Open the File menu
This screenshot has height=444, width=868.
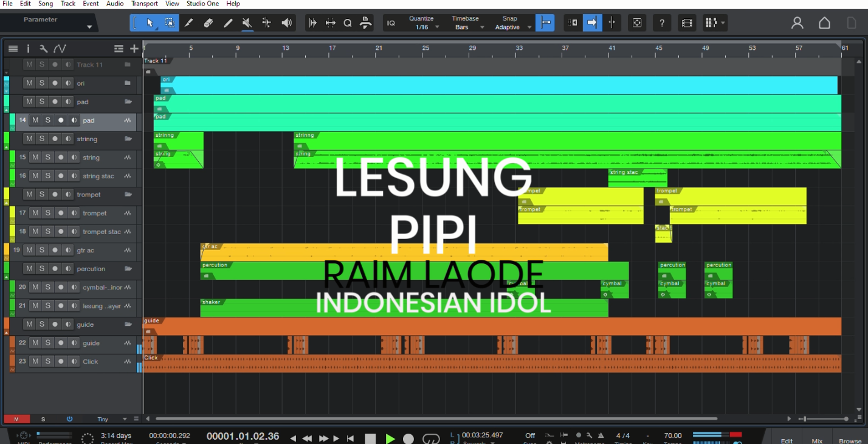tap(7, 4)
